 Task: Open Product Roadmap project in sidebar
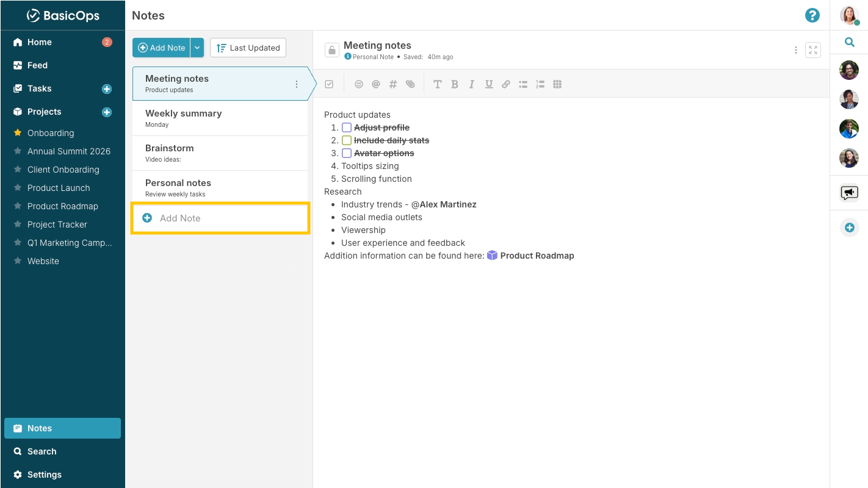point(62,206)
